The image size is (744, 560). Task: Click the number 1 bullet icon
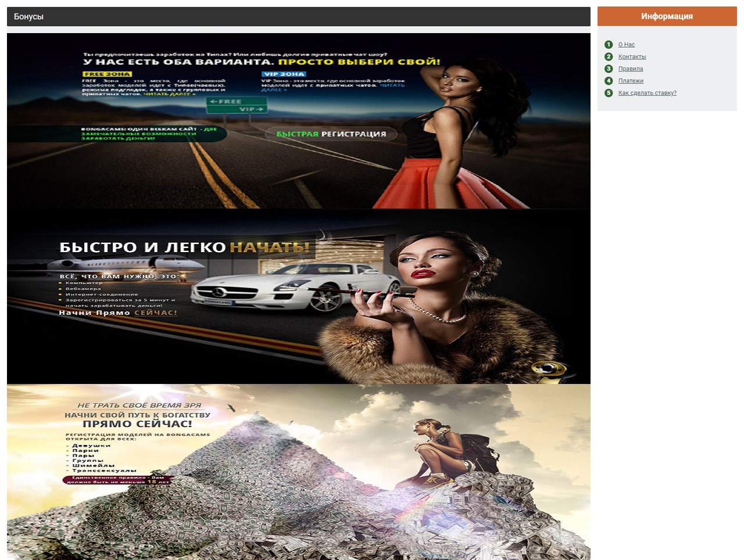click(609, 45)
